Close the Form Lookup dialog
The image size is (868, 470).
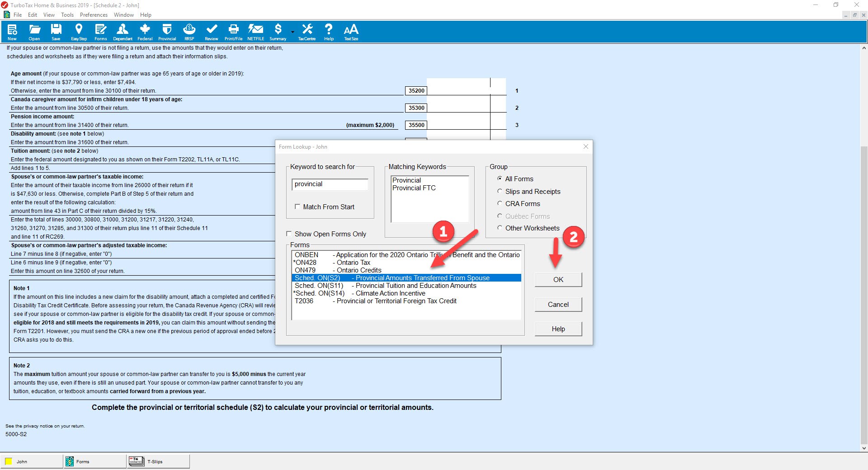coord(586,146)
